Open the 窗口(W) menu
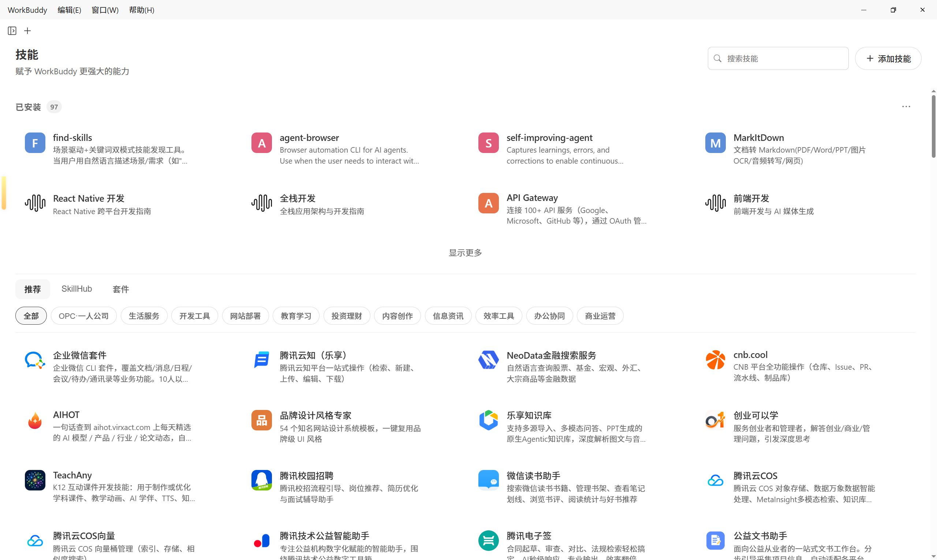This screenshot has height=560, width=937. click(x=105, y=10)
